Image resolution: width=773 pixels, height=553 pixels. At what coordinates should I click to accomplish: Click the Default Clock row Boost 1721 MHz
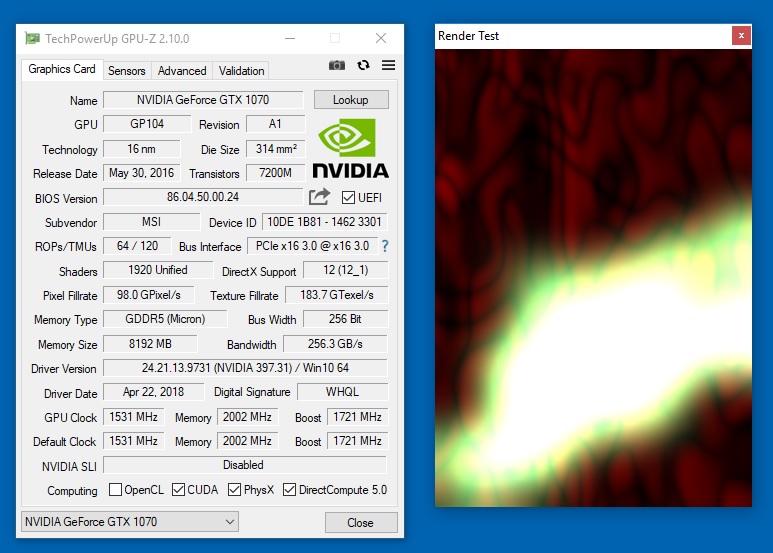(x=357, y=441)
